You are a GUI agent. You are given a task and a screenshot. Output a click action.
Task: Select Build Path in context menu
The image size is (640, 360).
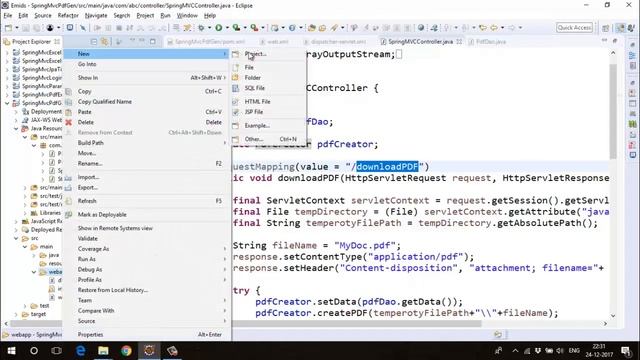click(146, 143)
